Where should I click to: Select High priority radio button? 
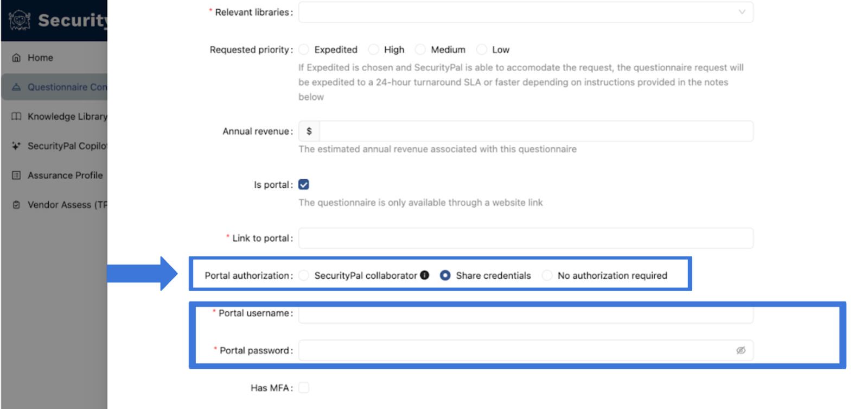(x=373, y=49)
